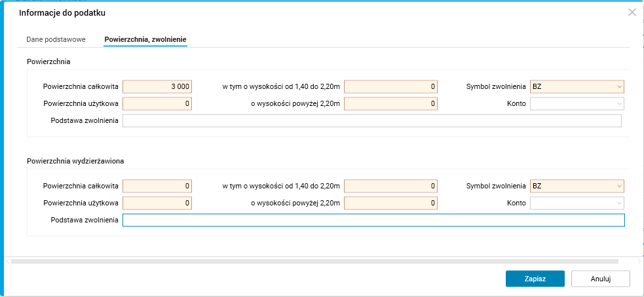644x297 pixels.
Task: Focus Powierzchnia użytkowa field under Powierzchnia wydzierżawiona
Action: click(157, 203)
